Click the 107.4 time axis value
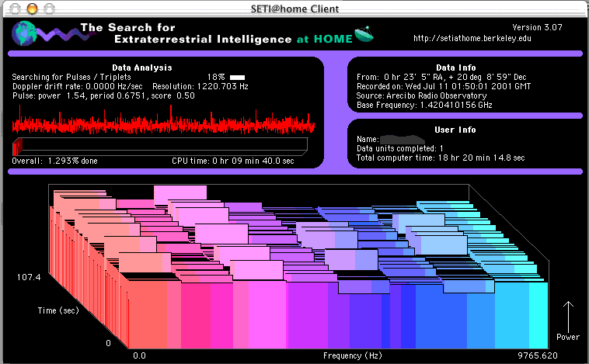This screenshot has height=364, width=589. click(x=29, y=277)
